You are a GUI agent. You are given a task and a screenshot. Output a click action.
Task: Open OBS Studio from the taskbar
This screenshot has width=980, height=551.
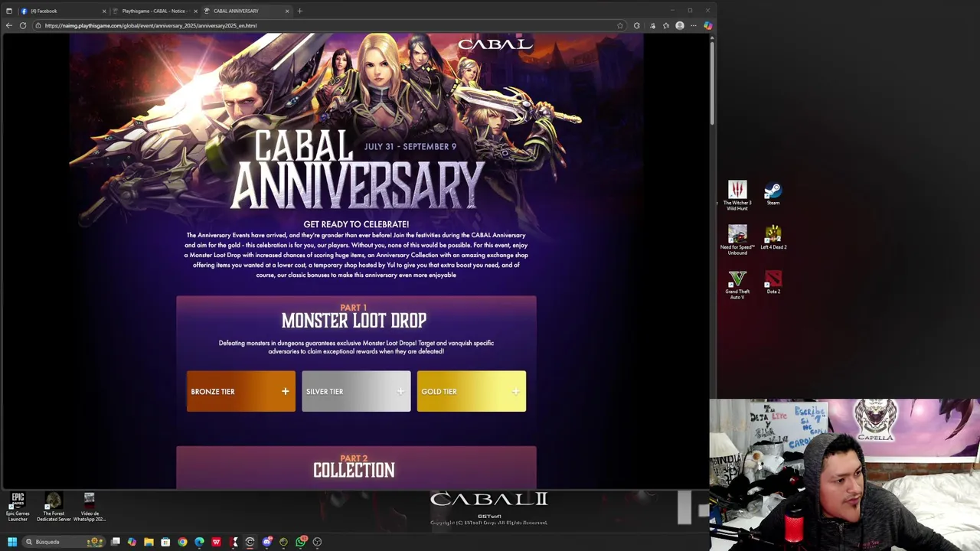[x=317, y=542]
